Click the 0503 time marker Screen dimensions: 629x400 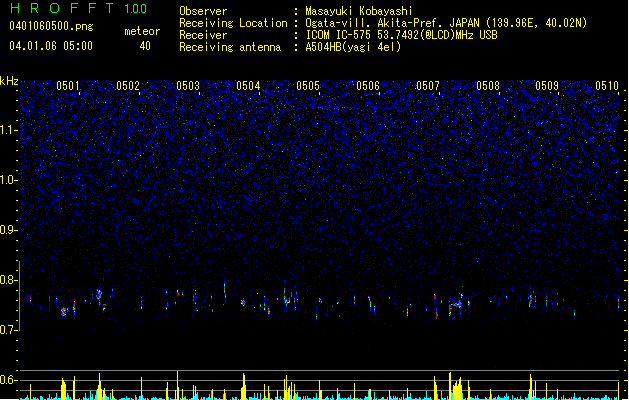coord(188,86)
